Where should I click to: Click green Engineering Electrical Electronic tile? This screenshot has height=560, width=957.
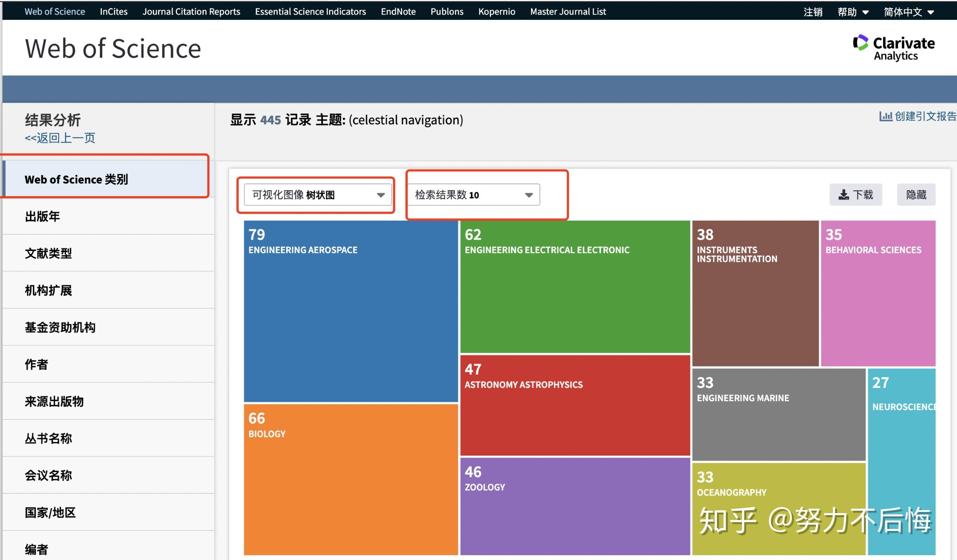pyautogui.click(x=575, y=287)
